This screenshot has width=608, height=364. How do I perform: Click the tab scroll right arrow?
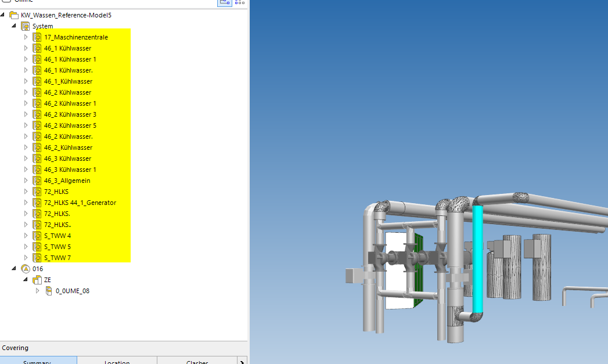tap(242, 361)
